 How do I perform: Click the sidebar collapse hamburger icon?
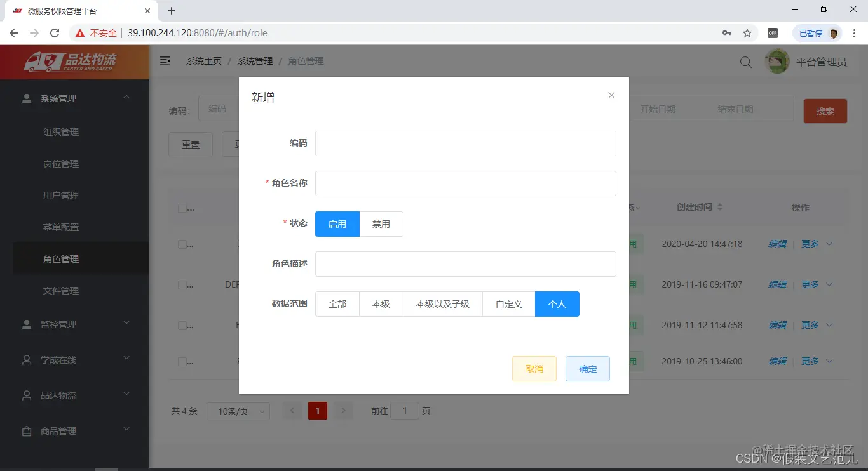(x=165, y=61)
